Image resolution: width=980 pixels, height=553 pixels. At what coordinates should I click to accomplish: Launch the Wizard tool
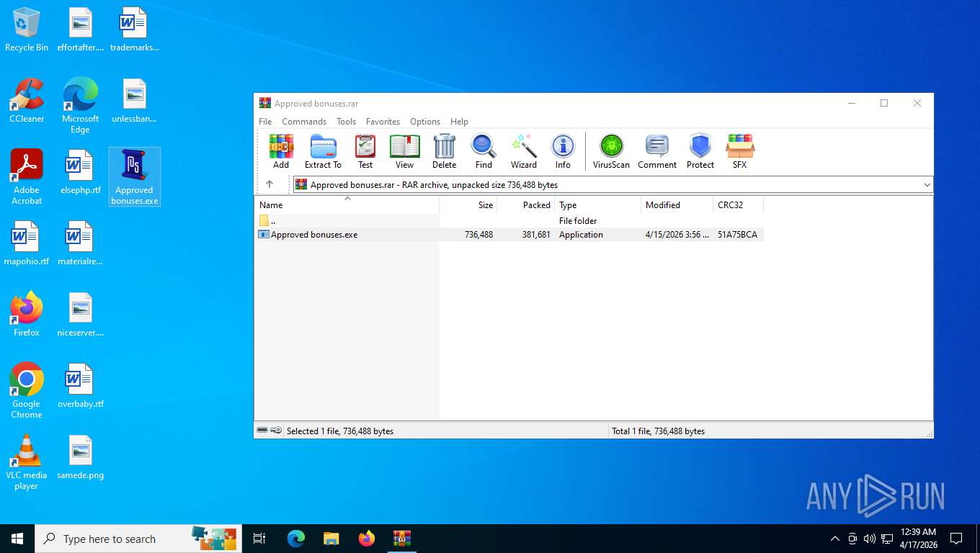(524, 151)
